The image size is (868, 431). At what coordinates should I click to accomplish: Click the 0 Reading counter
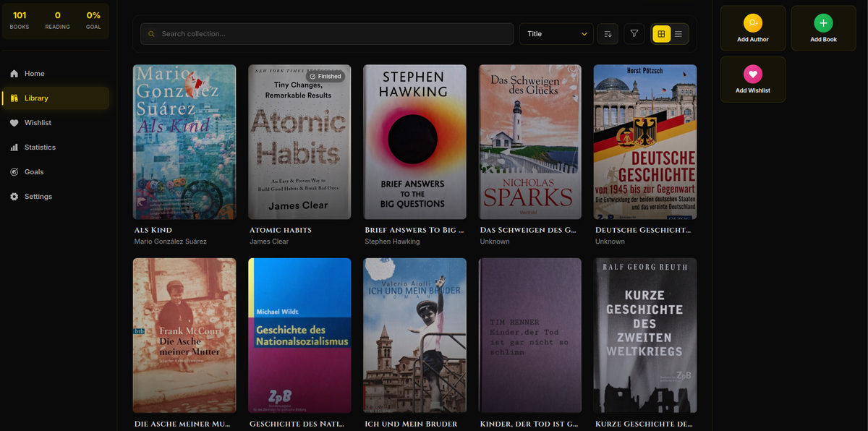click(57, 20)
